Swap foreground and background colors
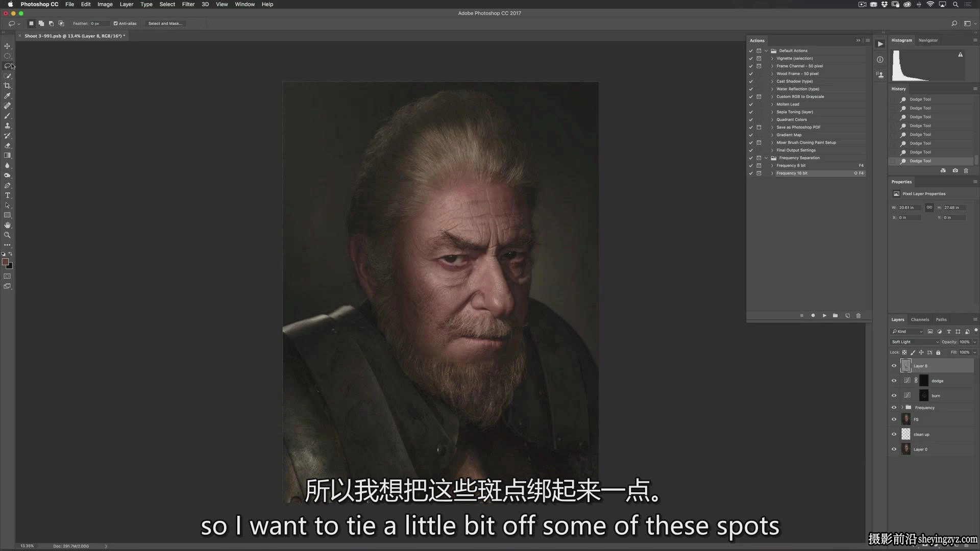 click(10, 254)
